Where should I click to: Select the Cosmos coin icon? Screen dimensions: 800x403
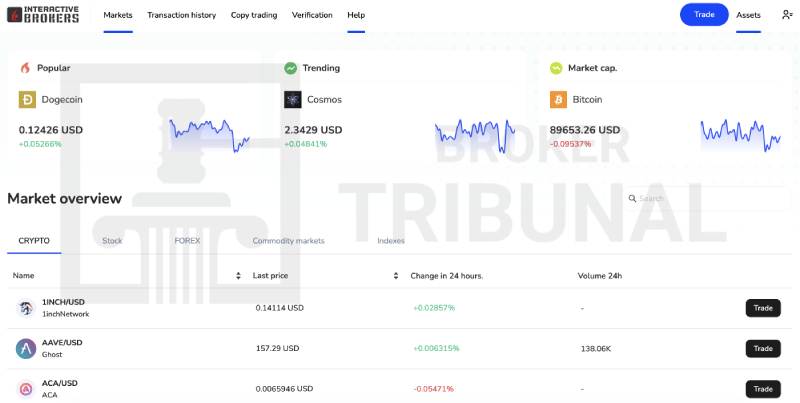293,99
